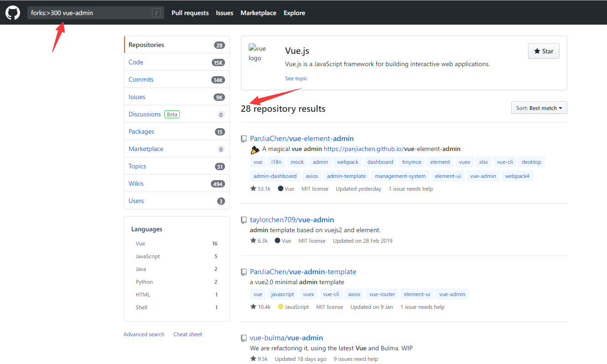Filter by JavaScript language
The width and height of the screenshot is (607, 364).
[177, 256]
